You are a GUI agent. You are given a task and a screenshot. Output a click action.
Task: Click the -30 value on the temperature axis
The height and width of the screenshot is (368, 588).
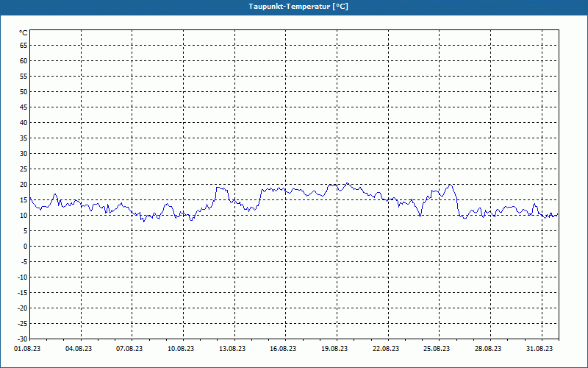click(23, 339)
